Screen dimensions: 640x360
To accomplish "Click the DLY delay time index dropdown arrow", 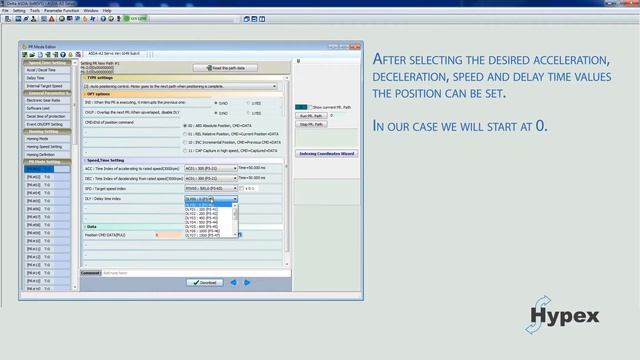I will (235, 199).
